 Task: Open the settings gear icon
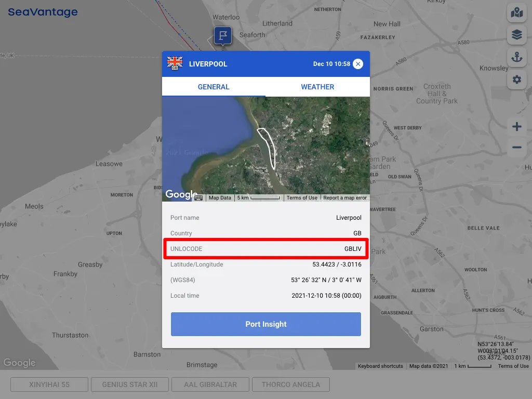coord(517,79)
